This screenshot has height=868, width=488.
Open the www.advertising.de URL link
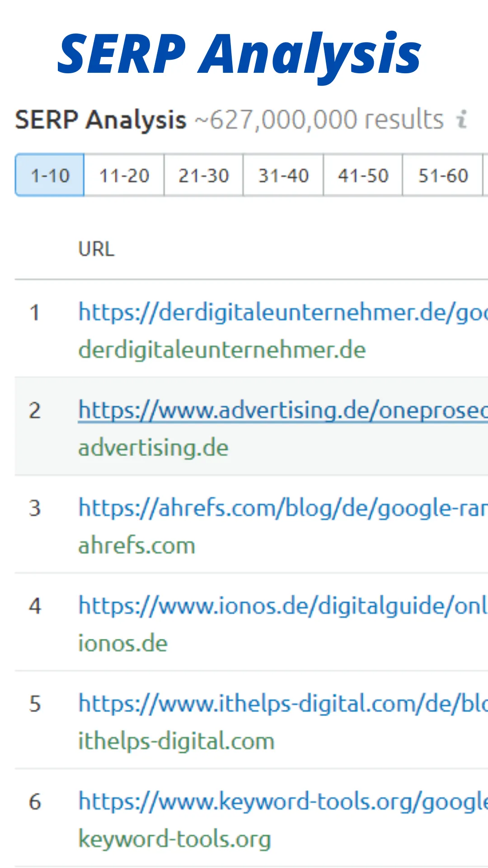[283, 410]
